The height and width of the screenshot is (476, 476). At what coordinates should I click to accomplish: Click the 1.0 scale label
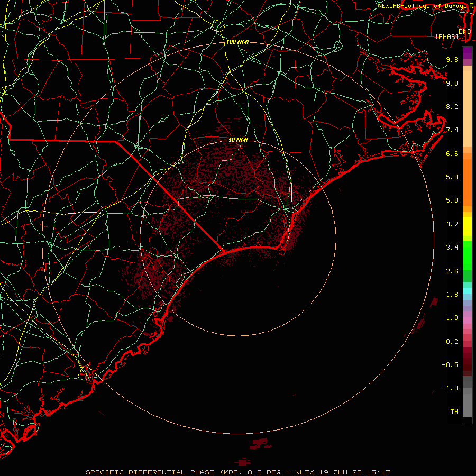coord(452,318)
